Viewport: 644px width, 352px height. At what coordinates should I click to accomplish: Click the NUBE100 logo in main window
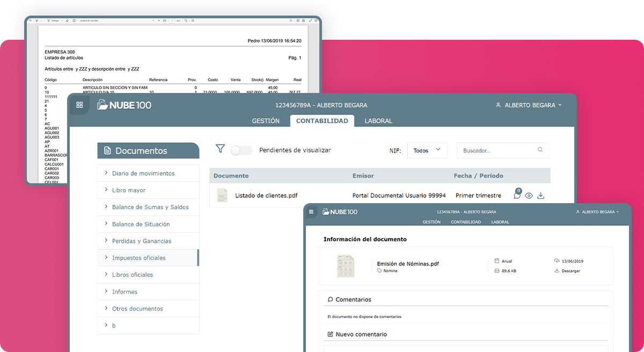click(125, 105)
